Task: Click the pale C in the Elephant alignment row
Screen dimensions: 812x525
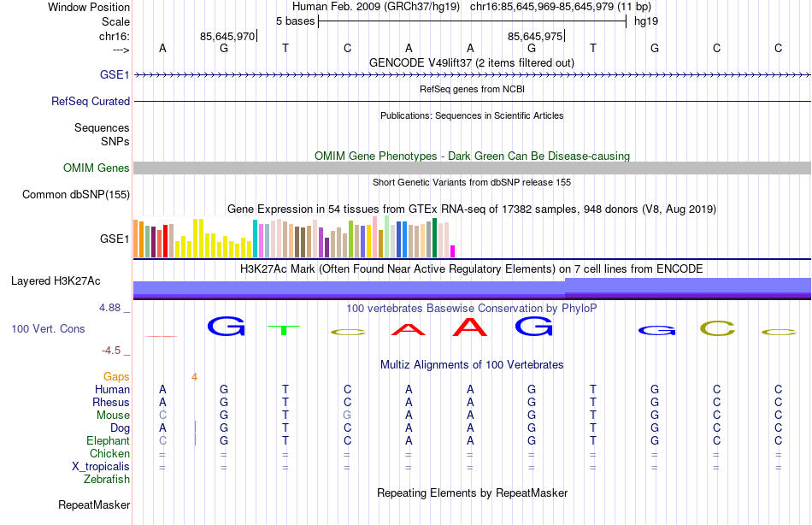Action: (x=162, y=441)
